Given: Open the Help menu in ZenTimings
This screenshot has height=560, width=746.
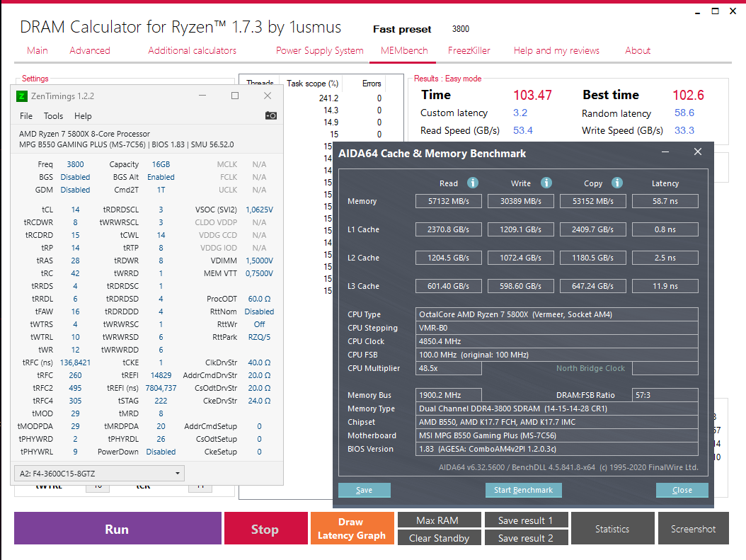Looking at the screenshot, I should (83, 116).
